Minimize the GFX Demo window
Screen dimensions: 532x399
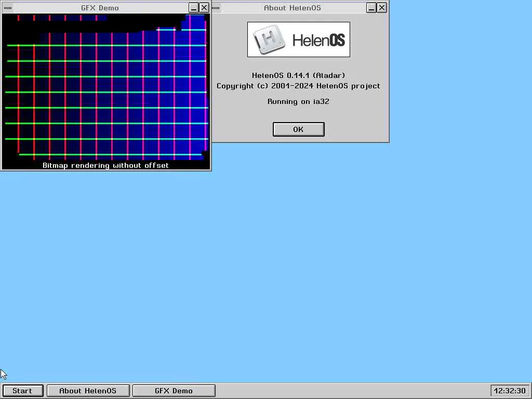[x=193, y=8]
